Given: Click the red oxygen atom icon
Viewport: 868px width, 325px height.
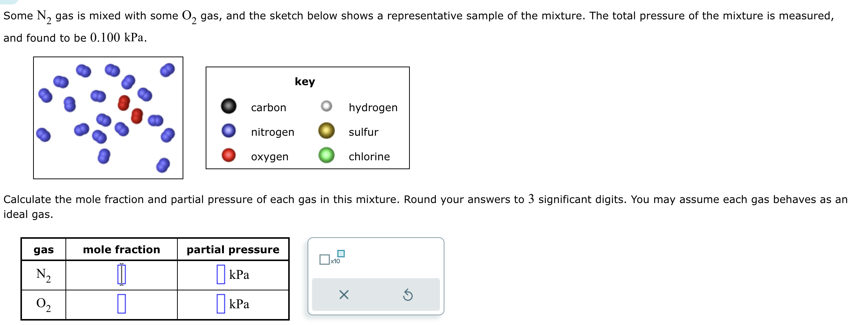Looking at the screenshot, I should click(228, 156).
